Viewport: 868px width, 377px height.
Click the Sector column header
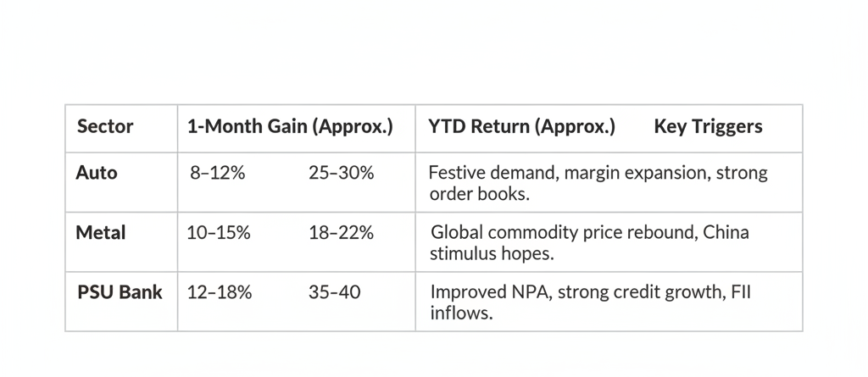(105, 127)
